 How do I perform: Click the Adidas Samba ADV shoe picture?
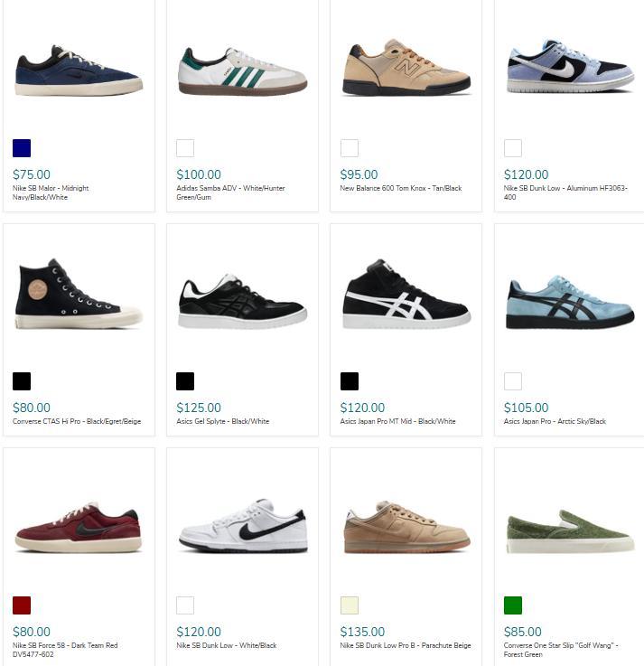242,70
